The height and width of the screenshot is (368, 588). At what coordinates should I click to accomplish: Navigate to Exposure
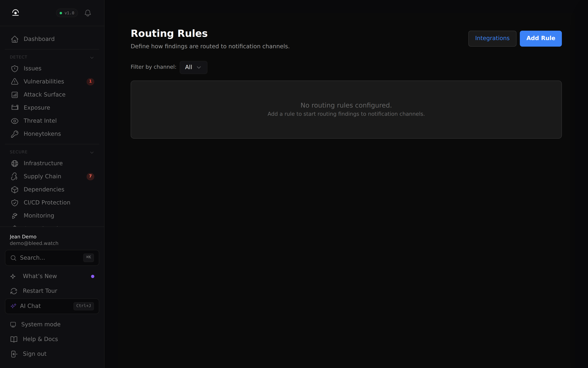(52, 108)
